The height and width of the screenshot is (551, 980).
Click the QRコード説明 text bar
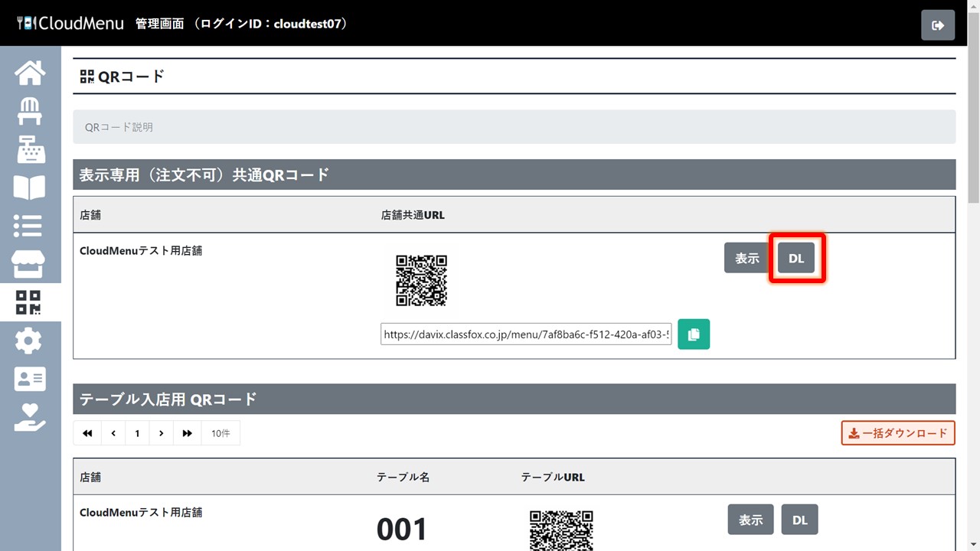514,127
